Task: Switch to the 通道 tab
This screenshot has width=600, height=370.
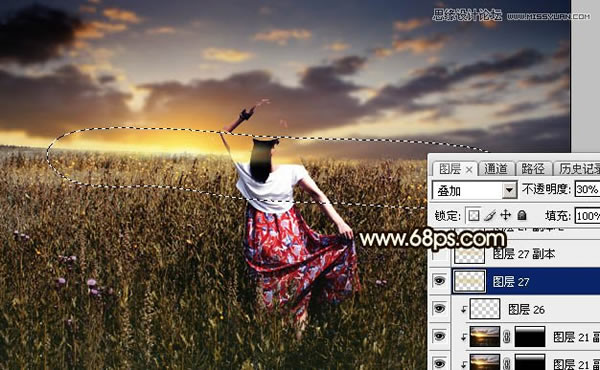Action: 496,169
